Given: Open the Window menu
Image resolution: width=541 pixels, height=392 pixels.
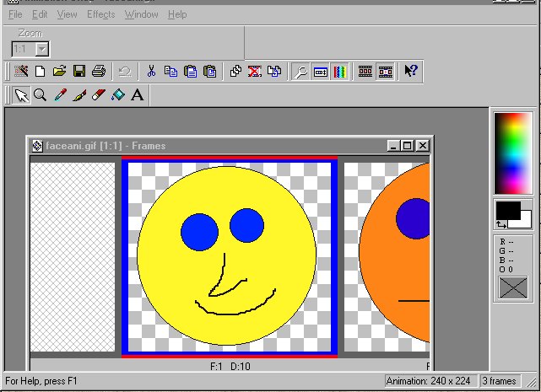Looking at the screenshot, I should pyautogui.click(x=142, y=14).
